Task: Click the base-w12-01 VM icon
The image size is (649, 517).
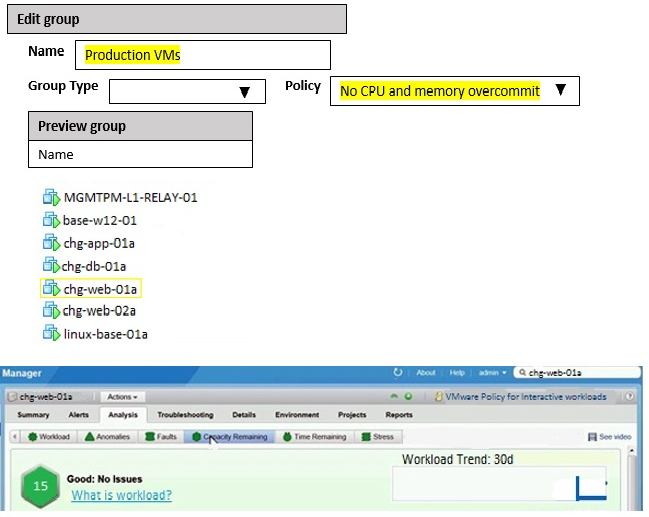Action: pyautogui.click(x=52, y=220)
